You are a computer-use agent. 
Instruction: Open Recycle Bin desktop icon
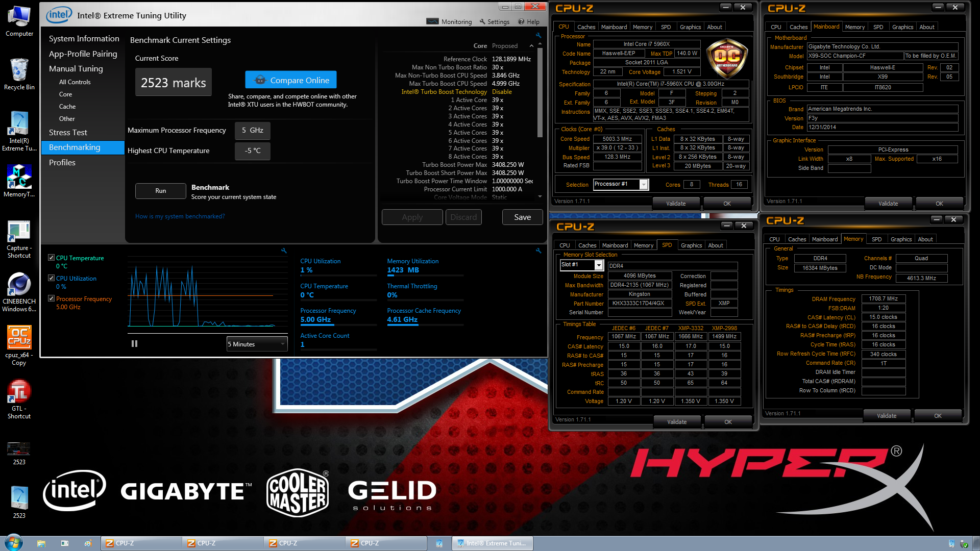tap(19, 74)
